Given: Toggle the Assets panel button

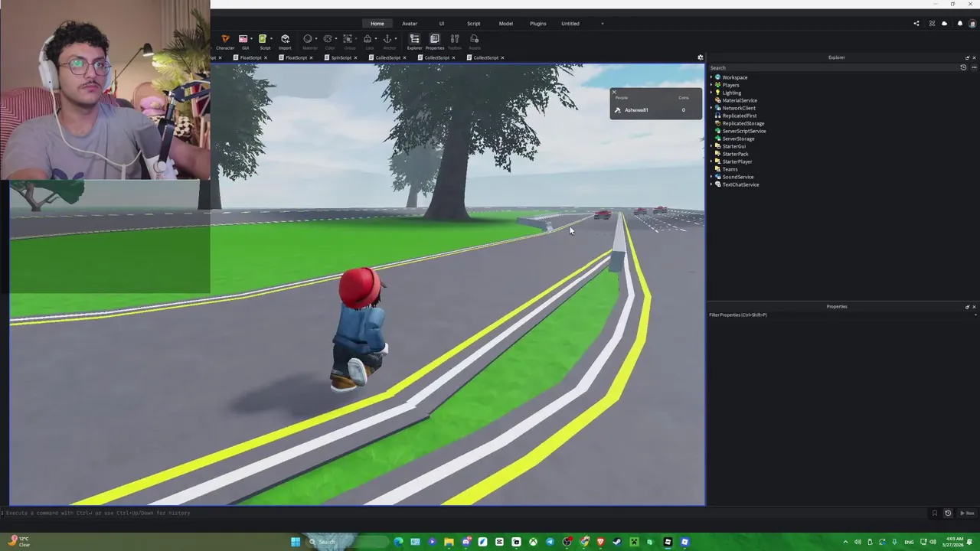Looking at the screenshot, I should pyautogui.click(x=475, y=41).
